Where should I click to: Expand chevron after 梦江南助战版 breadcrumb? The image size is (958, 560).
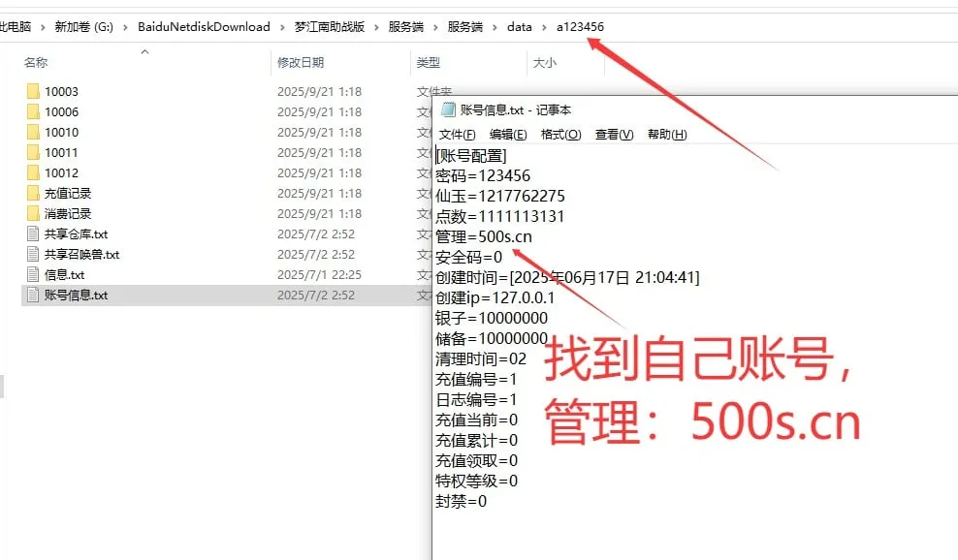click(x=376, y=27)
